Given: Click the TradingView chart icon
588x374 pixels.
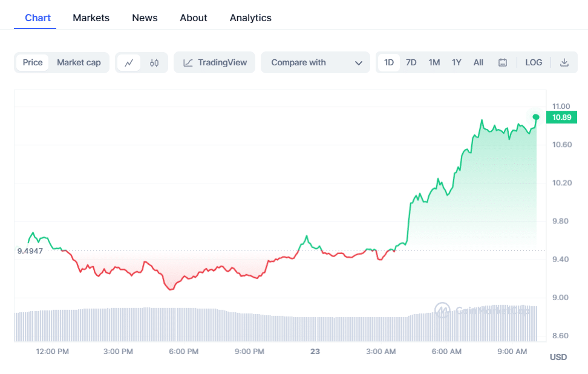Looking at the screenshot, I should [x=188, y=62].
